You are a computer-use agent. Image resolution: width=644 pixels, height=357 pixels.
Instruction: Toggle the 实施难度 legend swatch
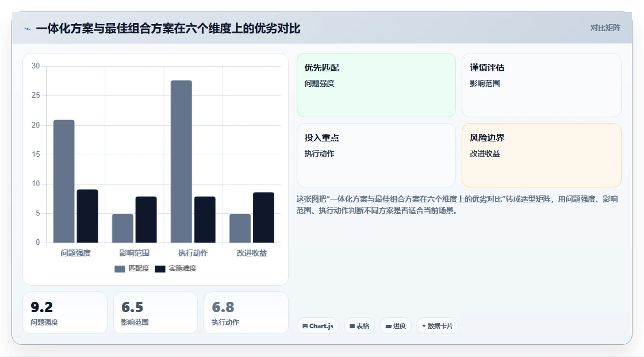point(160,268)
